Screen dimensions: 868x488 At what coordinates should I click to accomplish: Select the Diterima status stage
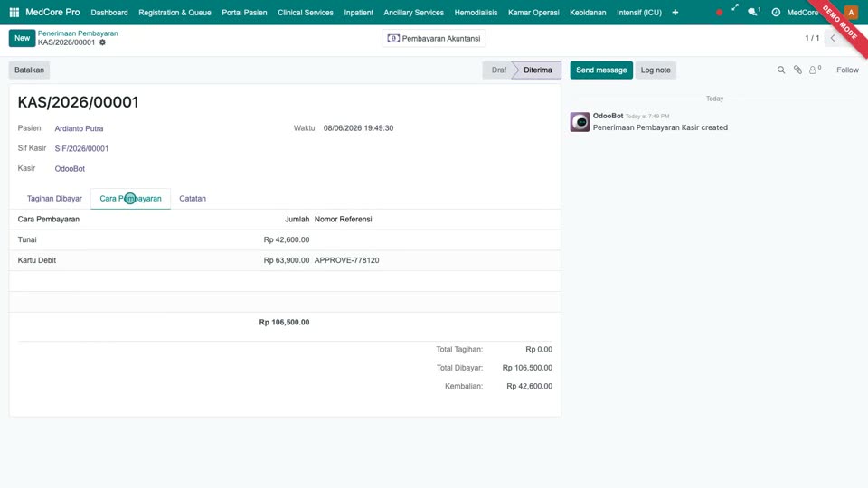pyautogui.click(x=537, y=70)
